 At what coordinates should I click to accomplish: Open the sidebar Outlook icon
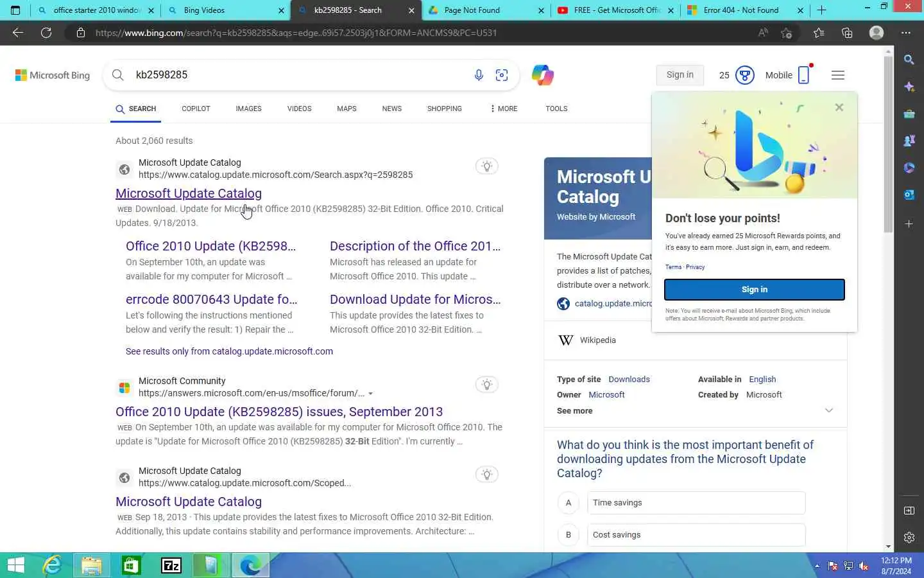tap(909, 195)
